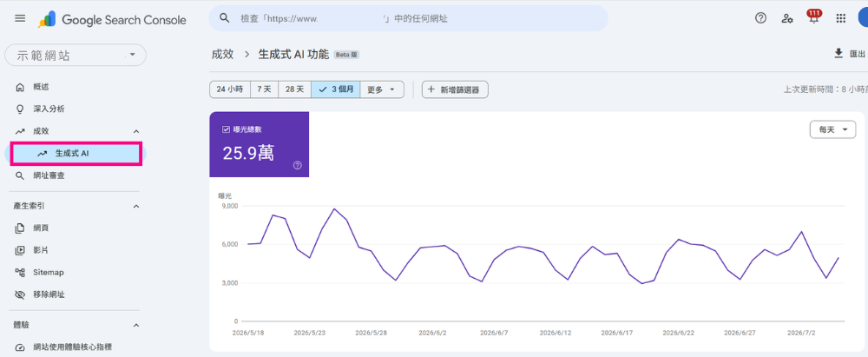Select the 28 天 time range
868x357 pixels.
[x=294, y=89]
